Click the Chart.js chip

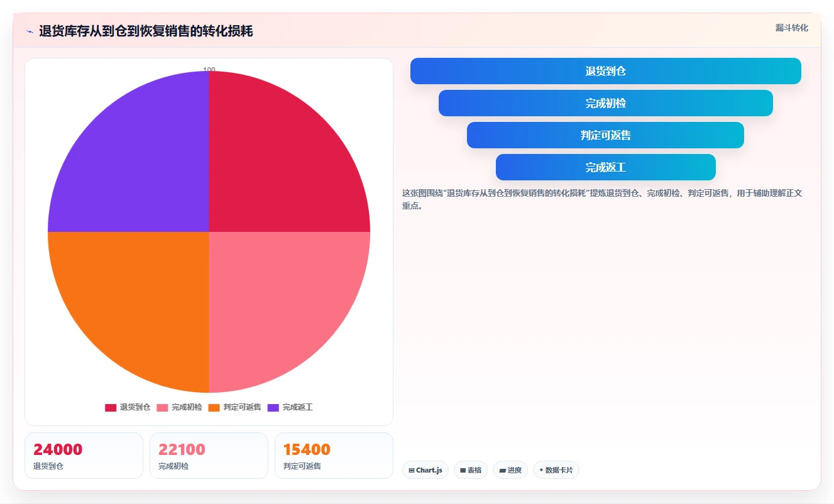[x=425, y=470]
